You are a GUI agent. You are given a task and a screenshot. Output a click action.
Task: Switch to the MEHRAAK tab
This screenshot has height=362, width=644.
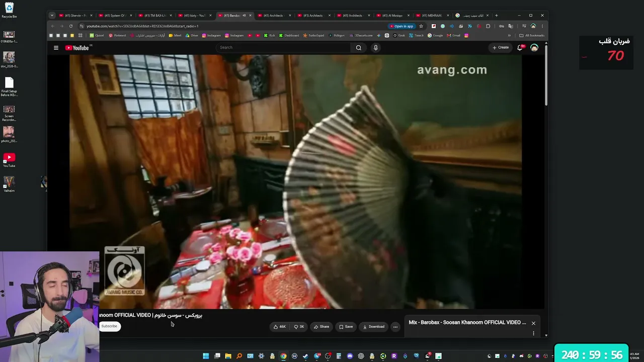(432, 16)
